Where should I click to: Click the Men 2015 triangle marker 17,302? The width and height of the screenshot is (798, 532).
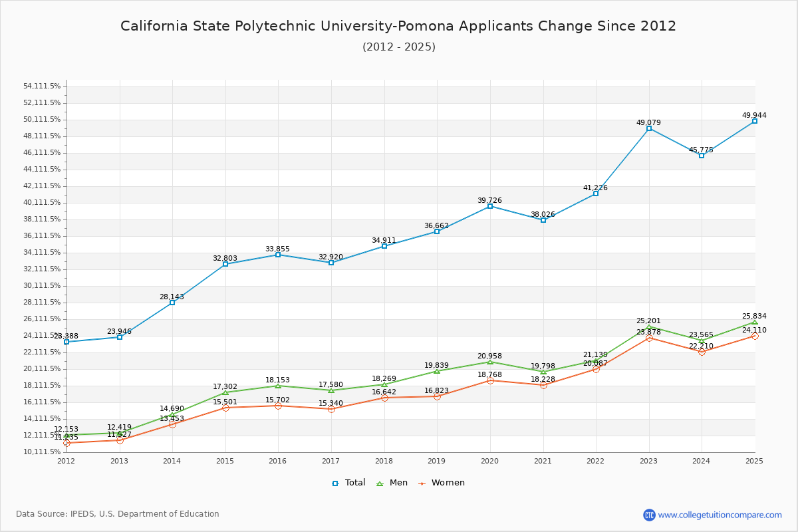[x=225, y=392]
